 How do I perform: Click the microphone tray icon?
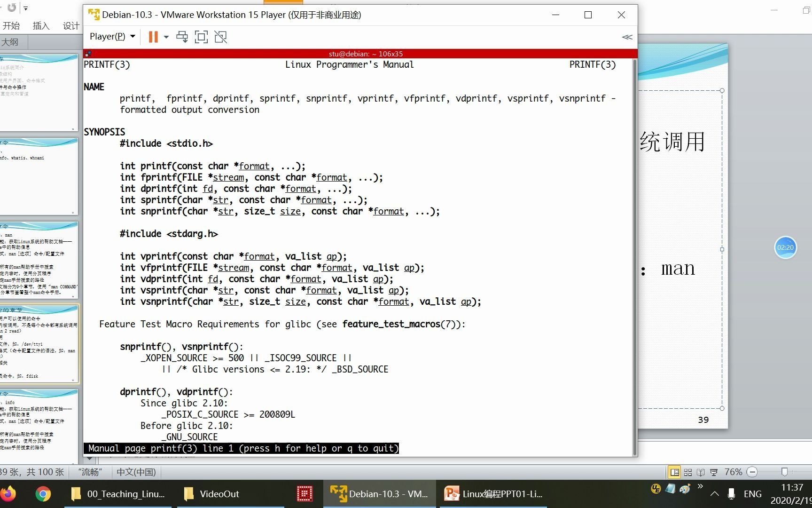tap(731, 494)
